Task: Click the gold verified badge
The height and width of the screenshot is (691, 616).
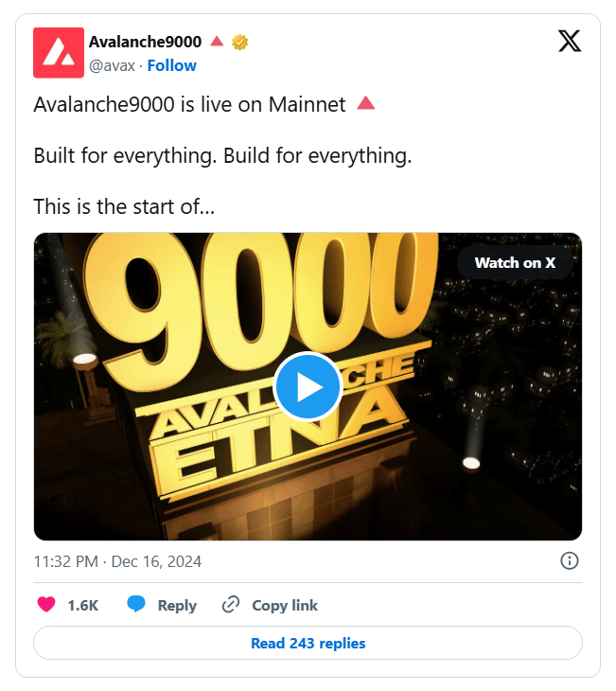Action: [239, 43]
